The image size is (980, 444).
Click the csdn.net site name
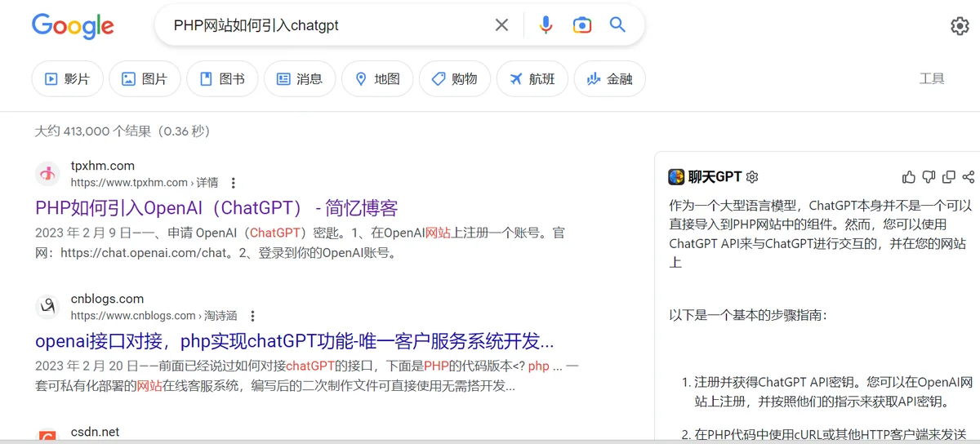tap(95, 432)
